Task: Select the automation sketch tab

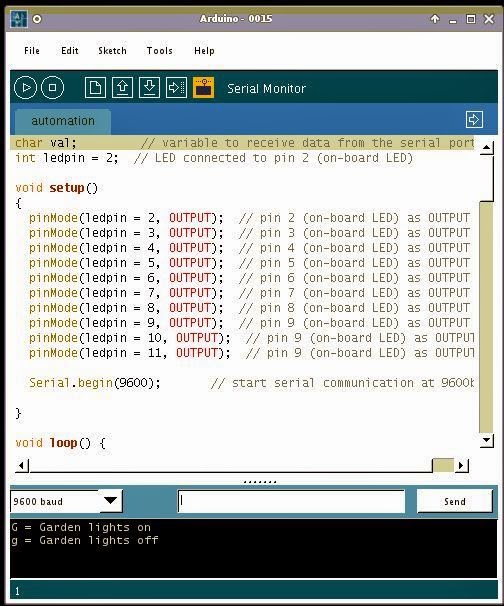Action: coord(63,121)
